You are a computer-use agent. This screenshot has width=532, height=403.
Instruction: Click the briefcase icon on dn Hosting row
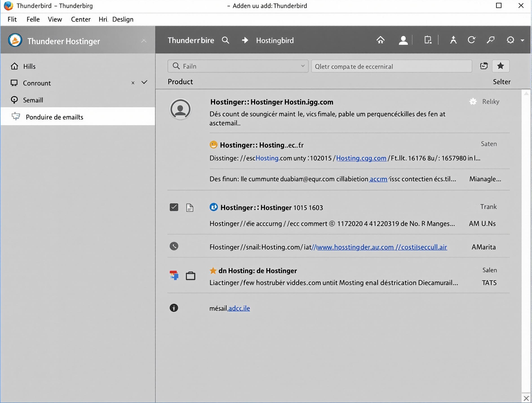tap(191, 276)
